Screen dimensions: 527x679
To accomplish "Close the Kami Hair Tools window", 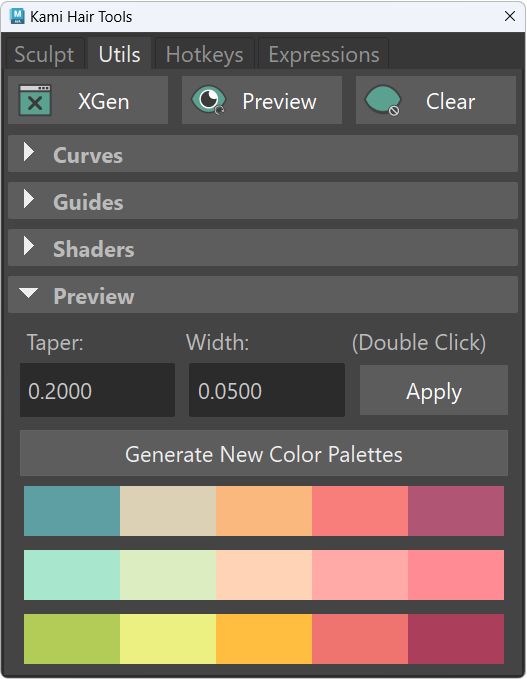I will (x=510, y=16).
